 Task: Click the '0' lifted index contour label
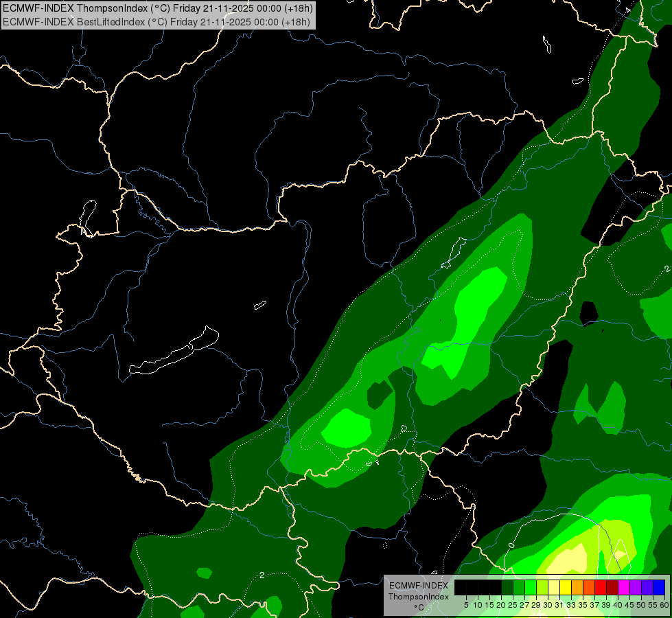pos(511,545)
